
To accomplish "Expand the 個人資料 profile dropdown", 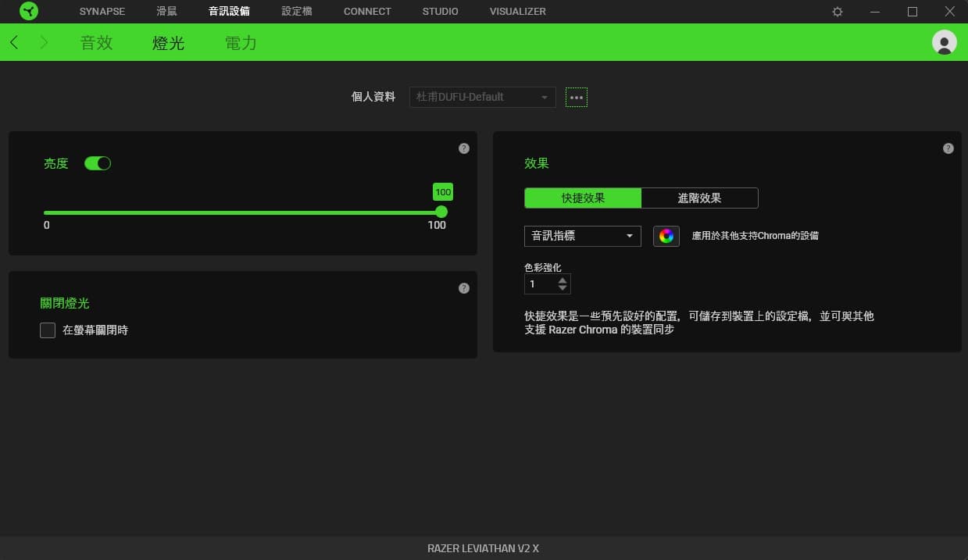I will 483,97.
